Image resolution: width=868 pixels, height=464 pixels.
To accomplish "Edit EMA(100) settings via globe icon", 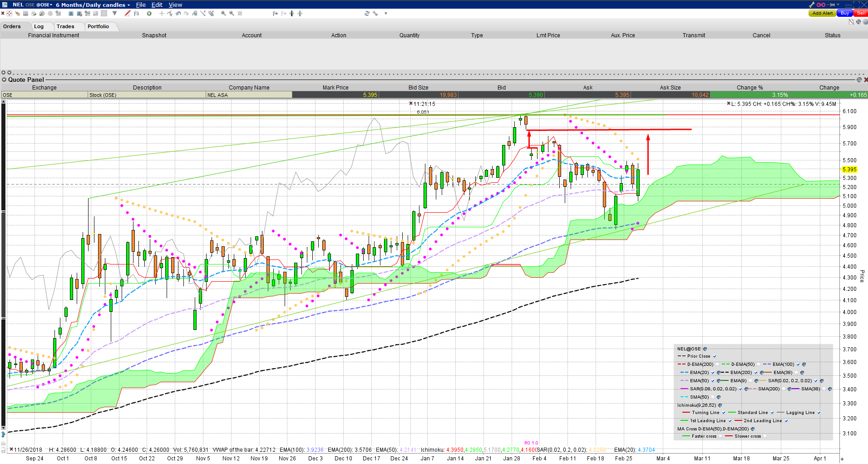I will [804, 364].
